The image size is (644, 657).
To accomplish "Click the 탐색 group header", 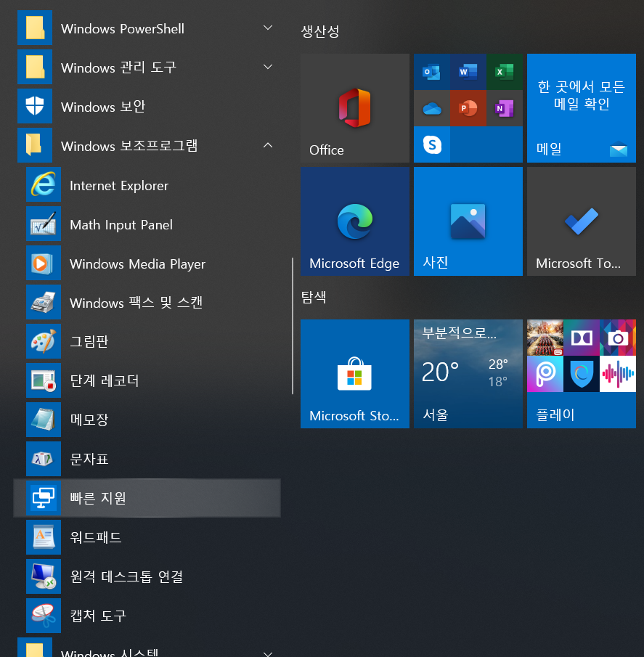I will click(x=314, y=297).
